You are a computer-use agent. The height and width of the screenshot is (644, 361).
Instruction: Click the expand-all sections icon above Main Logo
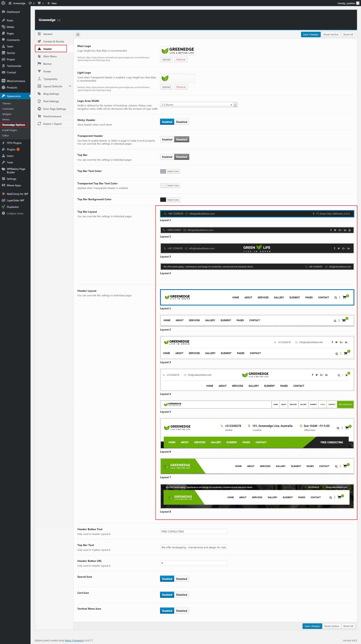78,34
